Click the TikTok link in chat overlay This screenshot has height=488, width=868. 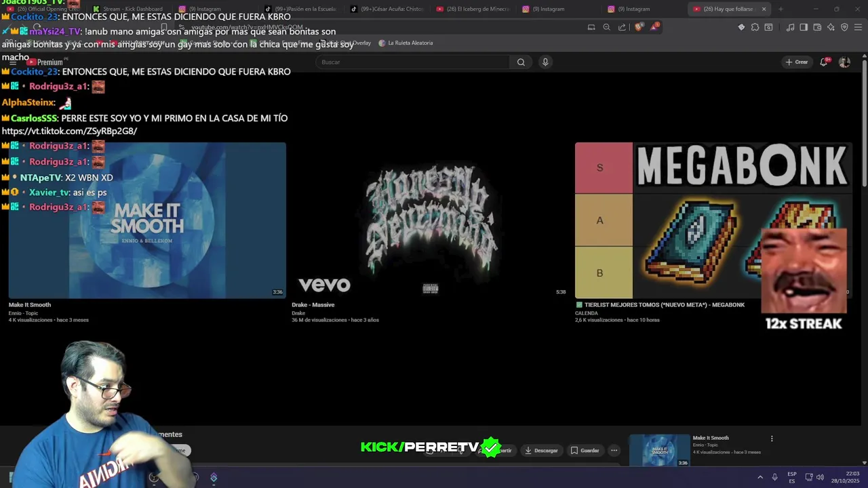[69, 131]
